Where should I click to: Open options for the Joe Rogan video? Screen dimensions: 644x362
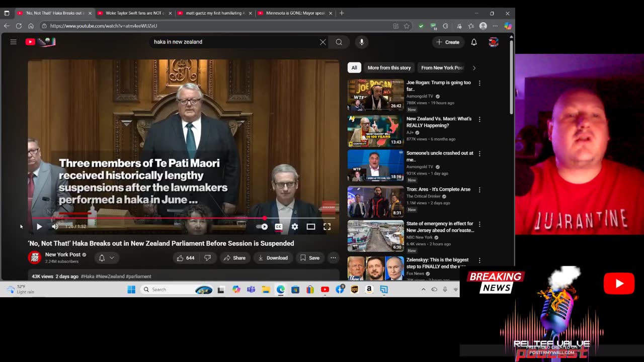point(479,83)
